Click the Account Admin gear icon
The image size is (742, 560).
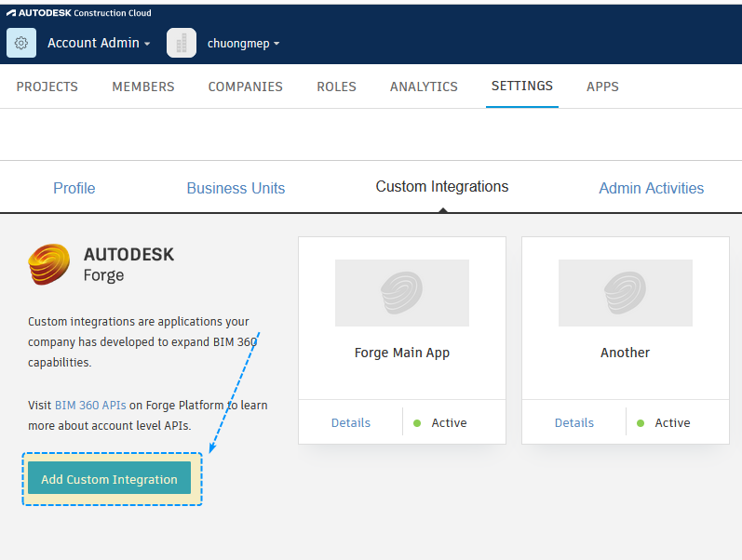coord(21,43)
